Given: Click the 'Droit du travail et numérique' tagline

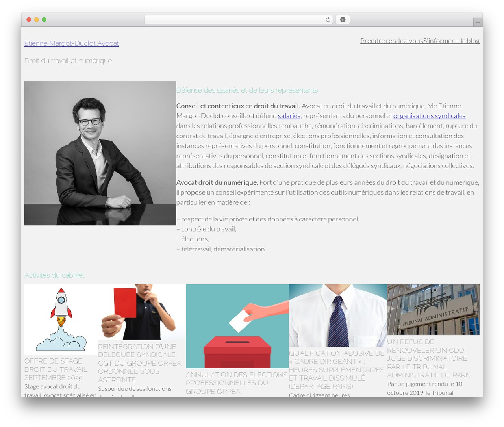Looking at the screenshot, I should pyautogui.click(x=68, y=61).
